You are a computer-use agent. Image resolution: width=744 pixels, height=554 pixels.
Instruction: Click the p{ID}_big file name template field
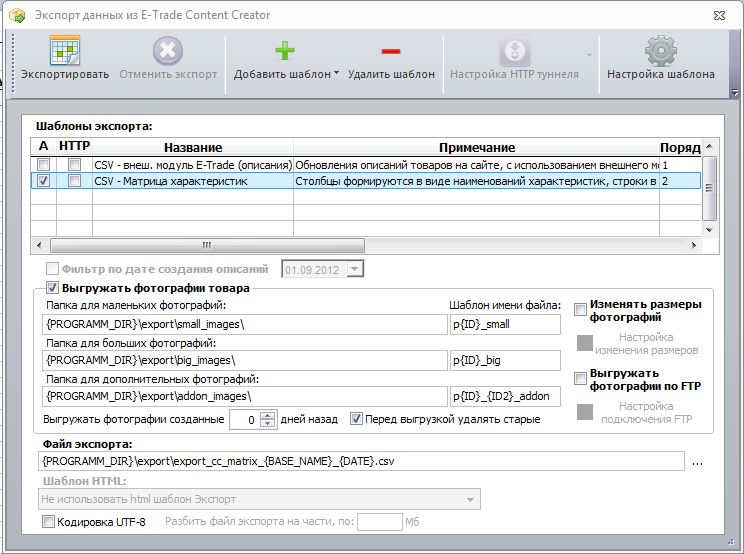[x=505, y=360]
